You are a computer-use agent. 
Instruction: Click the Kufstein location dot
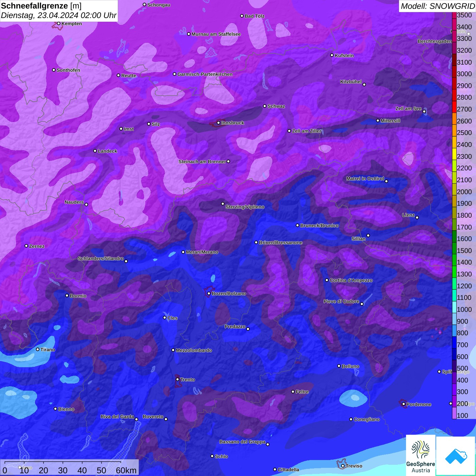[x=332, y=55]
